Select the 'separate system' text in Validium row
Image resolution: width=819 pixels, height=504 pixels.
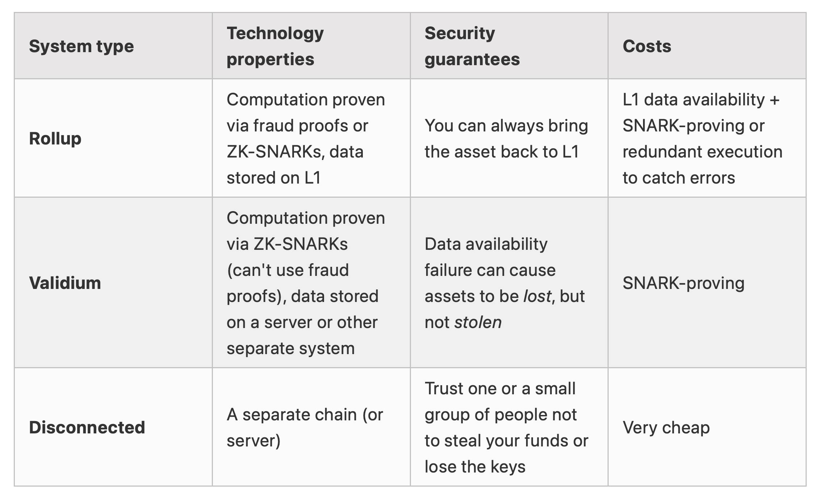290,348
